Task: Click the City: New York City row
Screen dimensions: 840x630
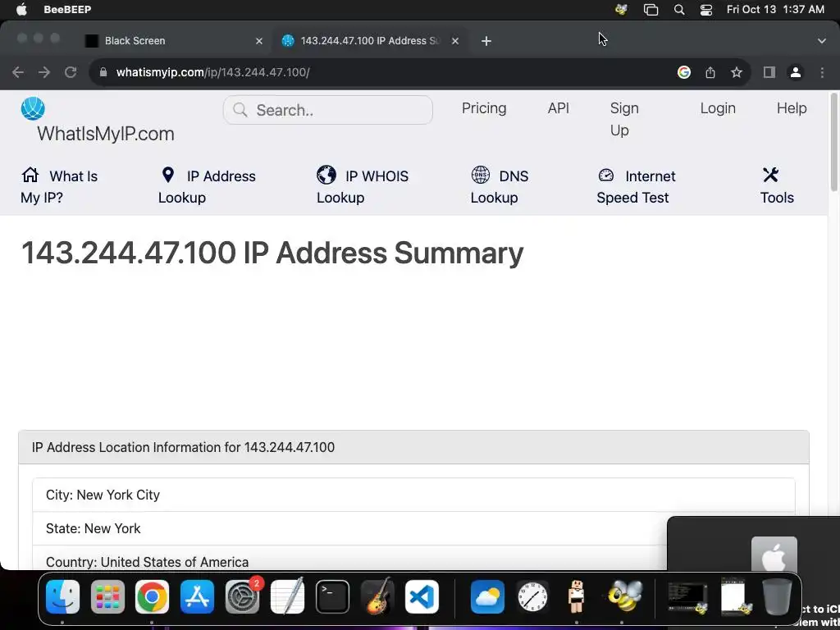Action: (413, 495)
